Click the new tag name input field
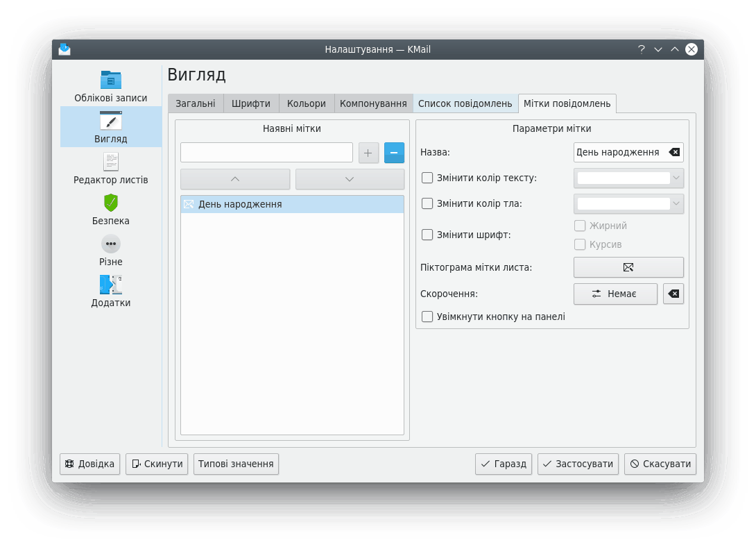 tap(266, 153)
